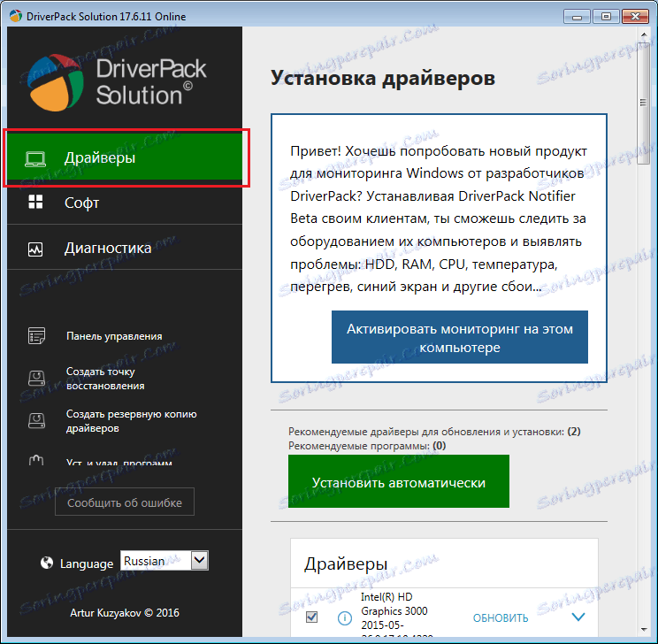658x644 pixels.
Task: Click the green Установить автоматически button
Action: tap(399, 481)
